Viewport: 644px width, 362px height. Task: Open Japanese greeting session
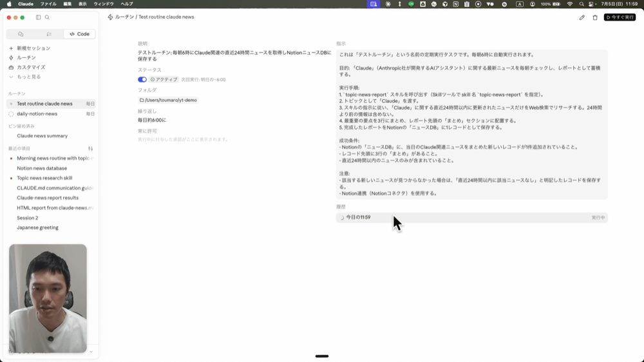coord(37,227)
